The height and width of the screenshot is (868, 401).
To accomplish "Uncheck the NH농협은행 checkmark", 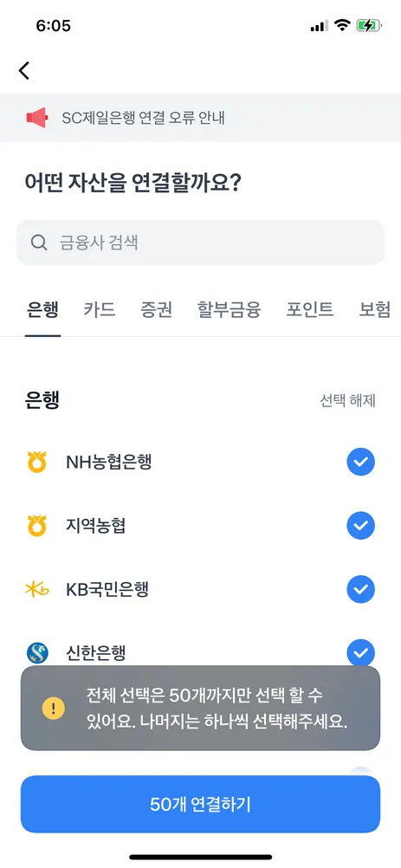I will pyautogui.click(x=360, y=463).
